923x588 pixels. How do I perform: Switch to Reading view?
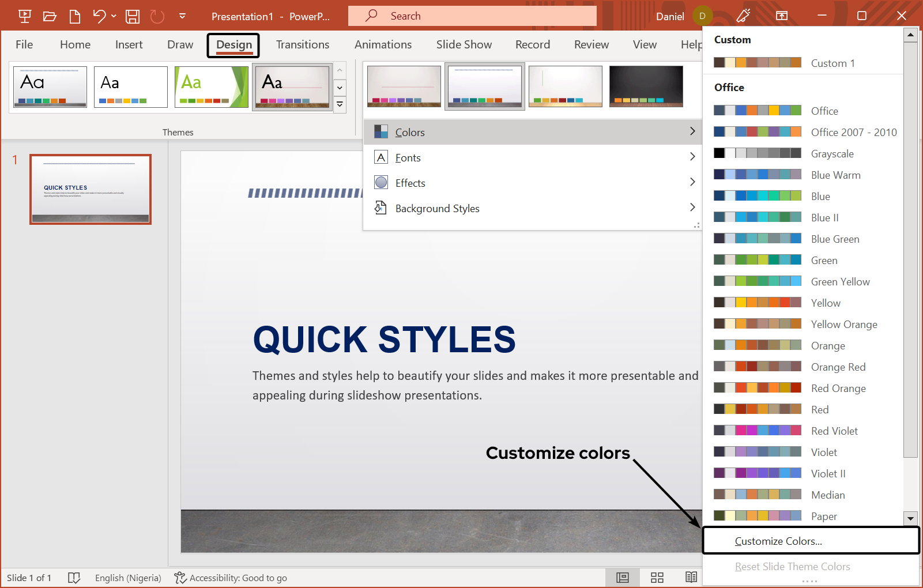pos(691,577)
